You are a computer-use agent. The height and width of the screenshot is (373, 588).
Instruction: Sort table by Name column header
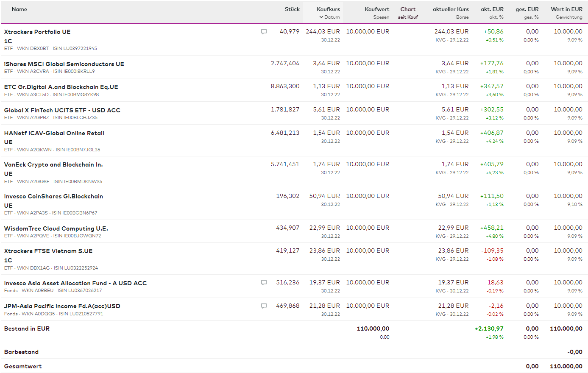click(20, 9)
